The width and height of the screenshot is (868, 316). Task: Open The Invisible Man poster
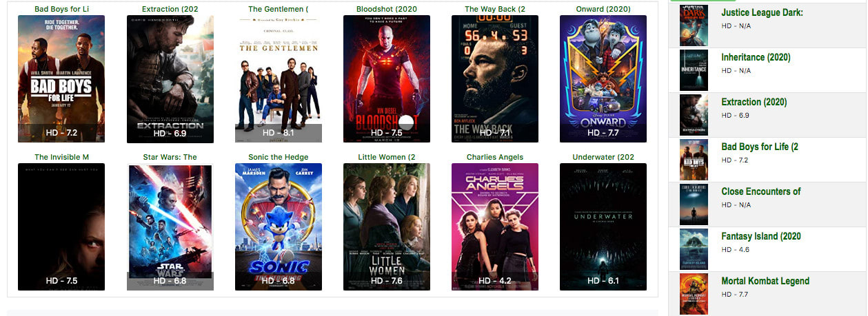61,227
